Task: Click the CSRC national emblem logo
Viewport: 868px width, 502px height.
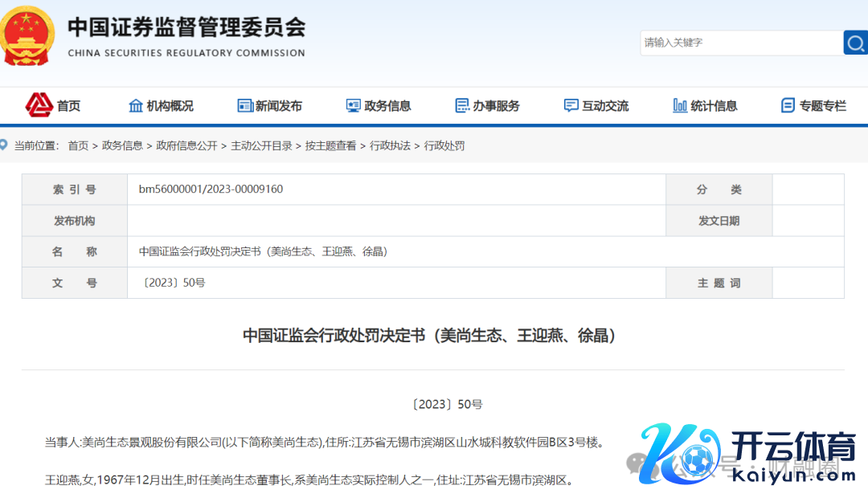Action: coord(28,35)
